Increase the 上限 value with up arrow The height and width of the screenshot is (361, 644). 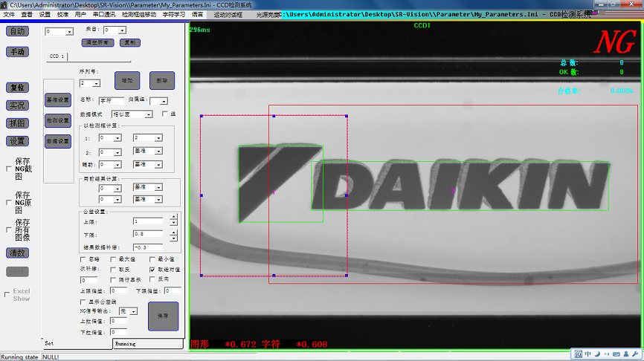(173, 218)
